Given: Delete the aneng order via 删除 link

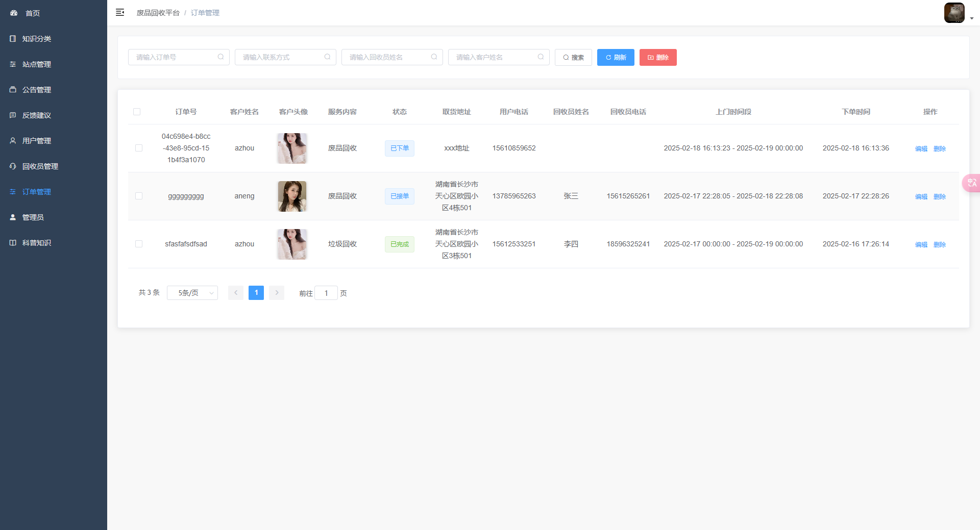Looking at the screenshot, I should coord(940,196).
